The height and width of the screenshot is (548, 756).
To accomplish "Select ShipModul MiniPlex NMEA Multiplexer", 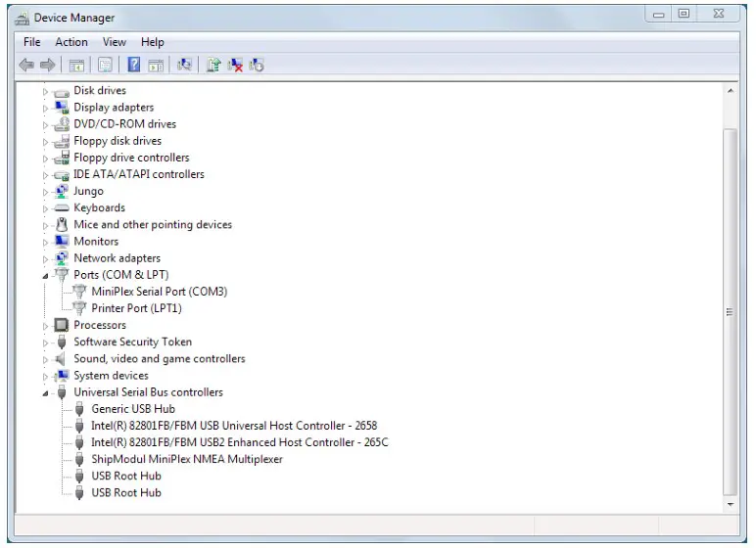I will (x=187, y=459).
